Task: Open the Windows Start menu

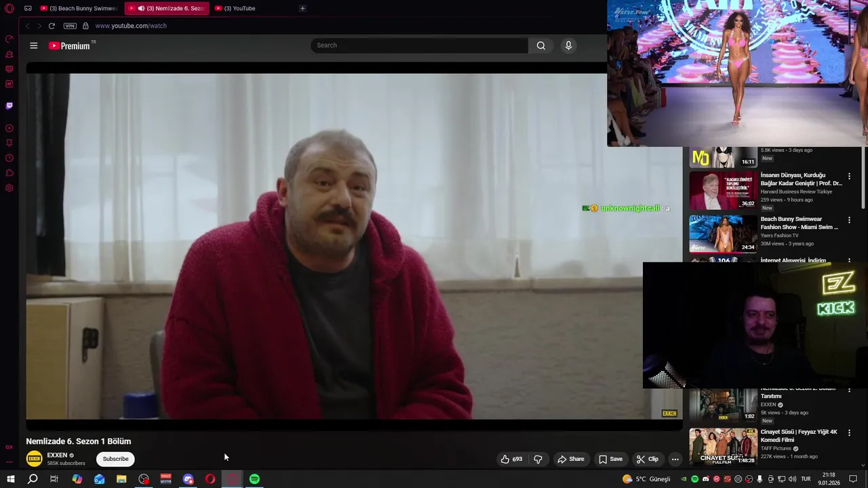Action: tap(11, 479)
